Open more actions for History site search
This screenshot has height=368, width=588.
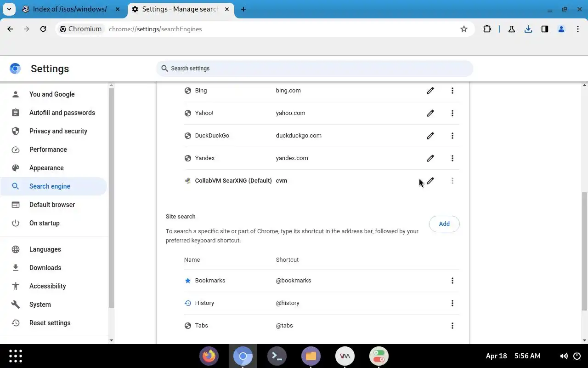452,303
